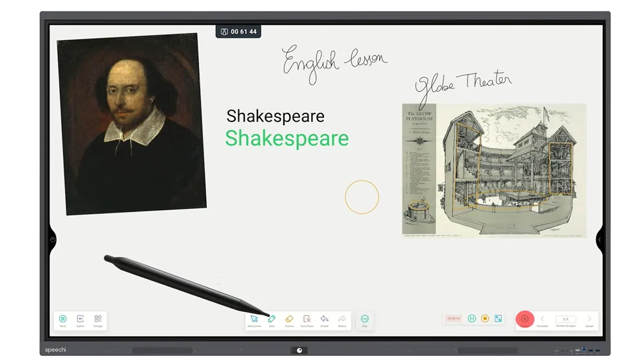The image size is (644, 361).
Task: Stop the recording with orange button
Action: [485, 318]
